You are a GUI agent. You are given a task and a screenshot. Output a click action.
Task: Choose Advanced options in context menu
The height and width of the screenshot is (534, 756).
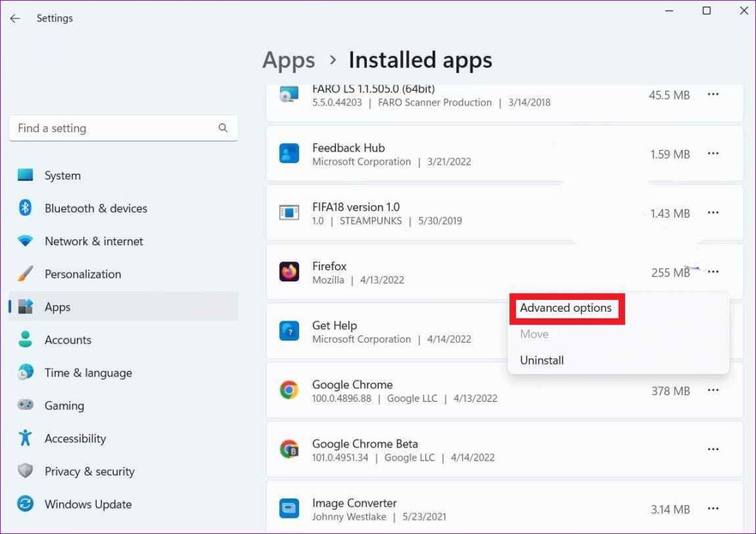tap(566, 308)
